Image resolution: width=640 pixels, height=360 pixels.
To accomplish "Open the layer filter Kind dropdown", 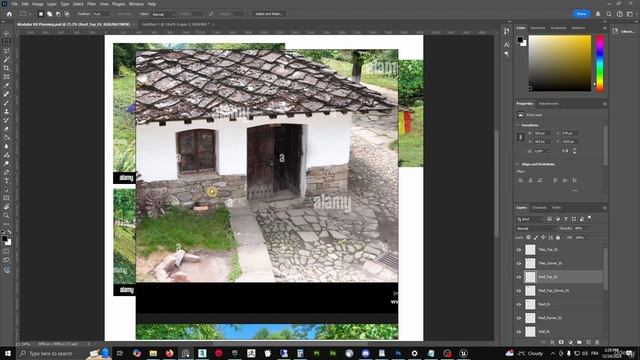I will (x=530, y=219).
